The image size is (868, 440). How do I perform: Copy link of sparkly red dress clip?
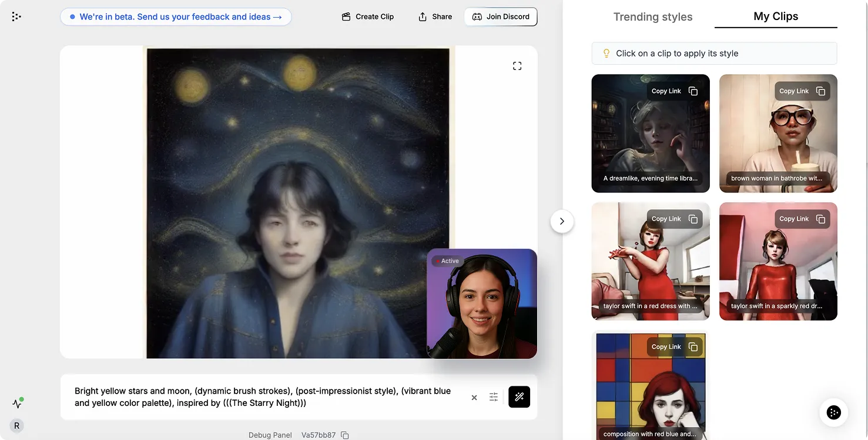[802, 219]
